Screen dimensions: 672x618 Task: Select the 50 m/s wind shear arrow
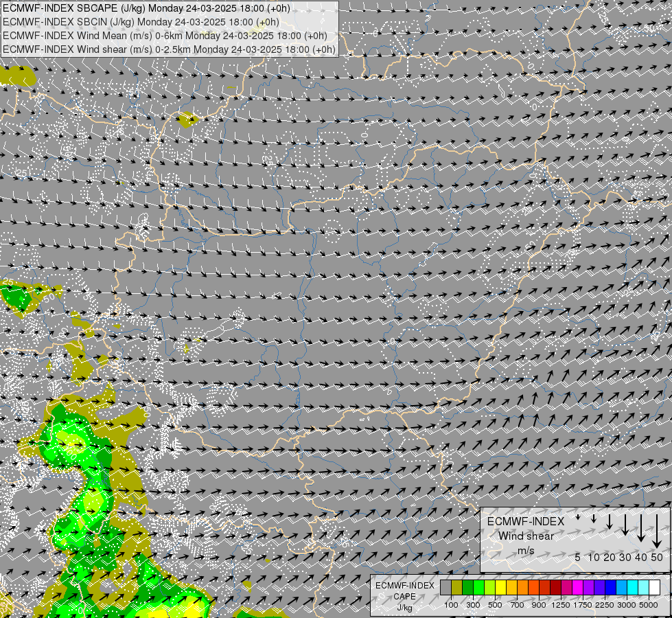[657, 531]
